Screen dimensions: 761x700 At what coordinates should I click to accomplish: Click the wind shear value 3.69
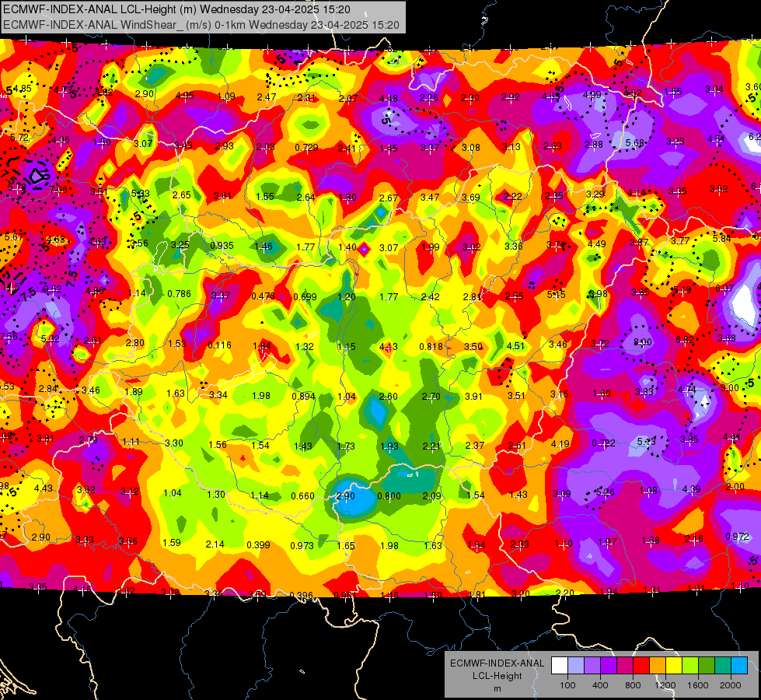pyautogui.click(x=471, y=198)
